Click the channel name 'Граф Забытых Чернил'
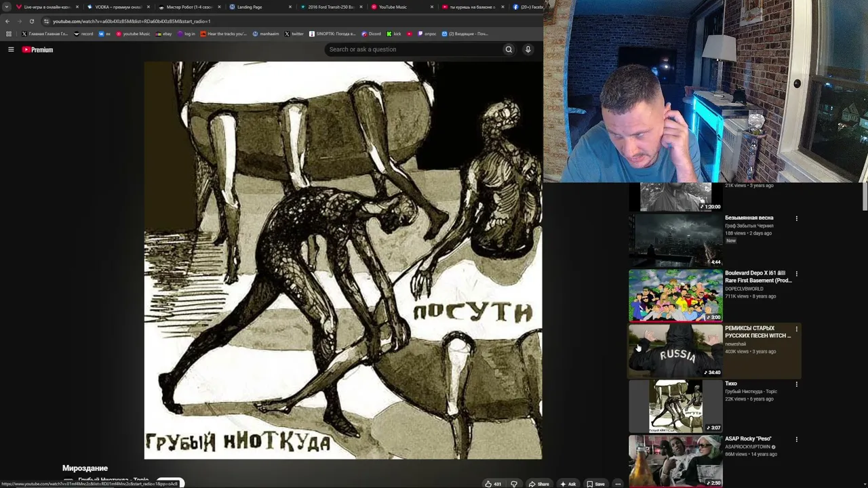868x488 pixels. (x=749, y=226)
